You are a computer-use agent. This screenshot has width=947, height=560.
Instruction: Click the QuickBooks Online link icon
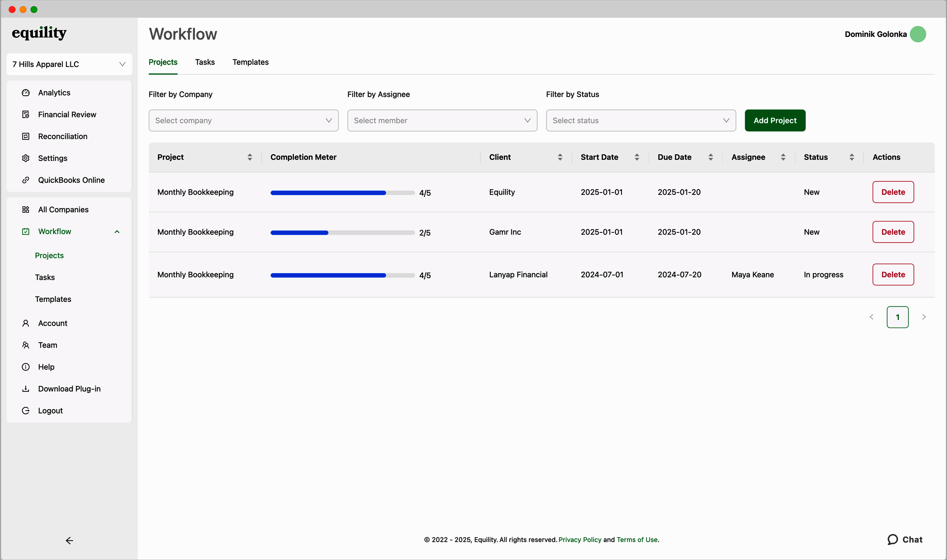pos(26,180)
